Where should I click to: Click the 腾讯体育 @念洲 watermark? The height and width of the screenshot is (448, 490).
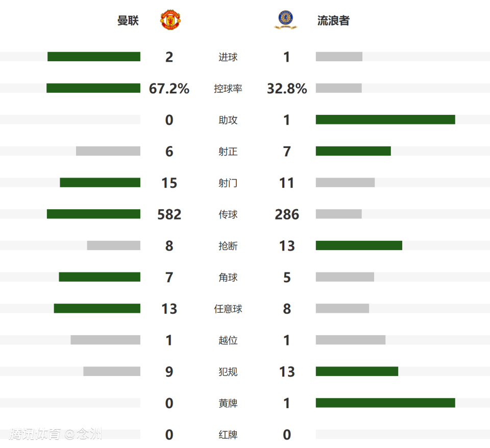(56, 434)
